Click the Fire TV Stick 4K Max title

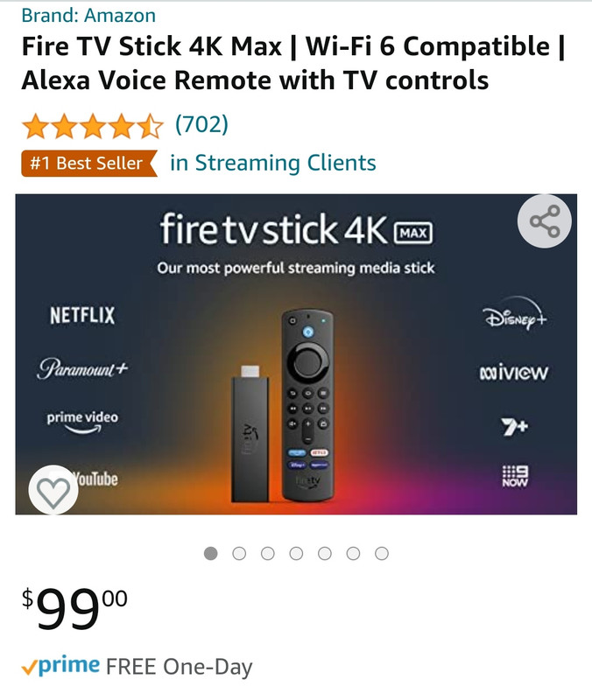[x=292, y=63]
